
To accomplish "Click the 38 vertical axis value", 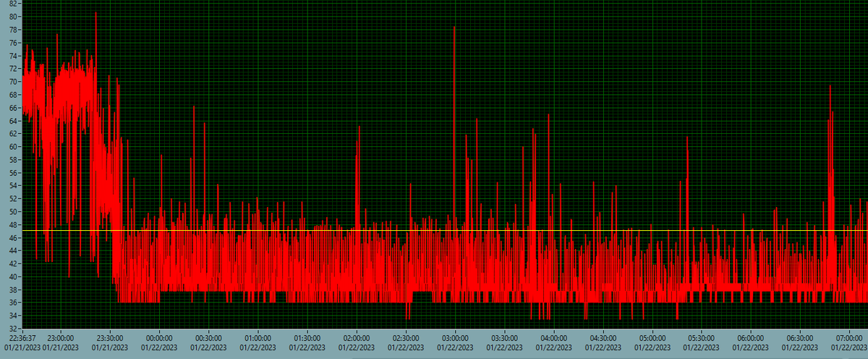I will point(14,290).
